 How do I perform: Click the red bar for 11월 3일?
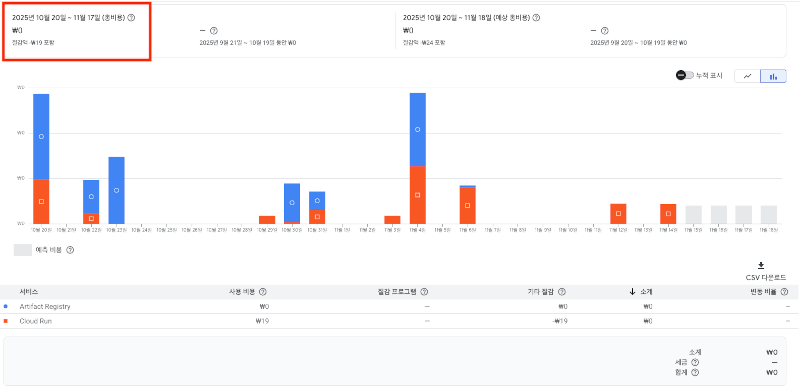click(x=392, y=220)
